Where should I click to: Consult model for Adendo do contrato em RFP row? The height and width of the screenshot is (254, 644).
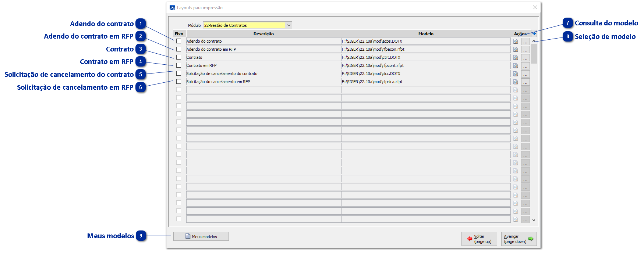point(516,50)
